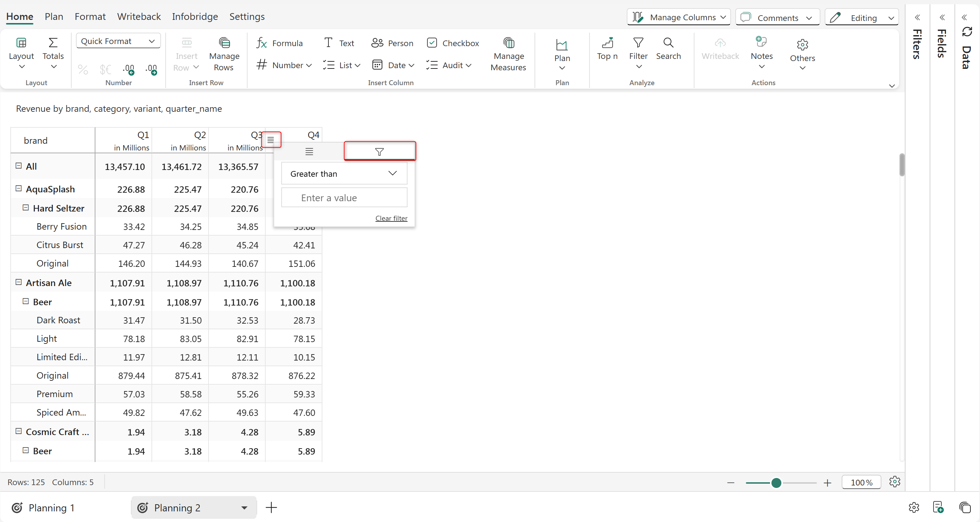Image resolution: width=980 pixels, height=522 pixels.
Task: Open Manage Rows tool
Action: 224,55
